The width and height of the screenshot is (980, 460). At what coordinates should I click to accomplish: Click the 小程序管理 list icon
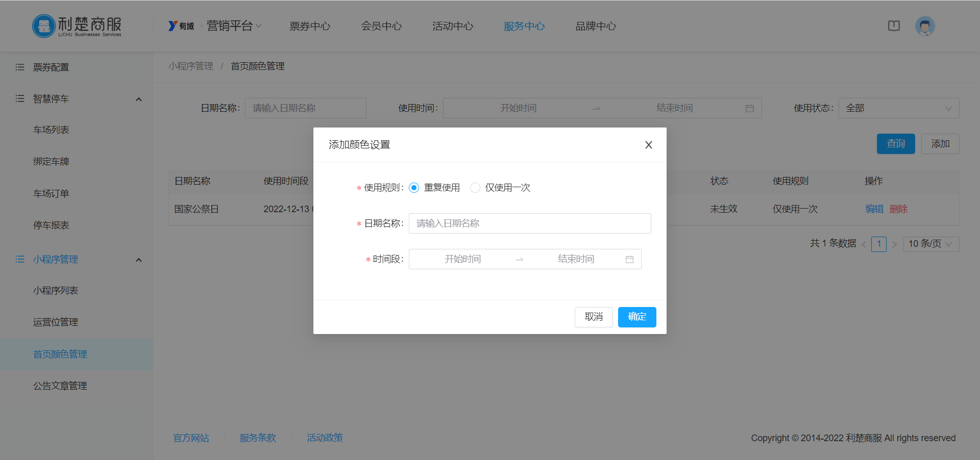point(20,259)
